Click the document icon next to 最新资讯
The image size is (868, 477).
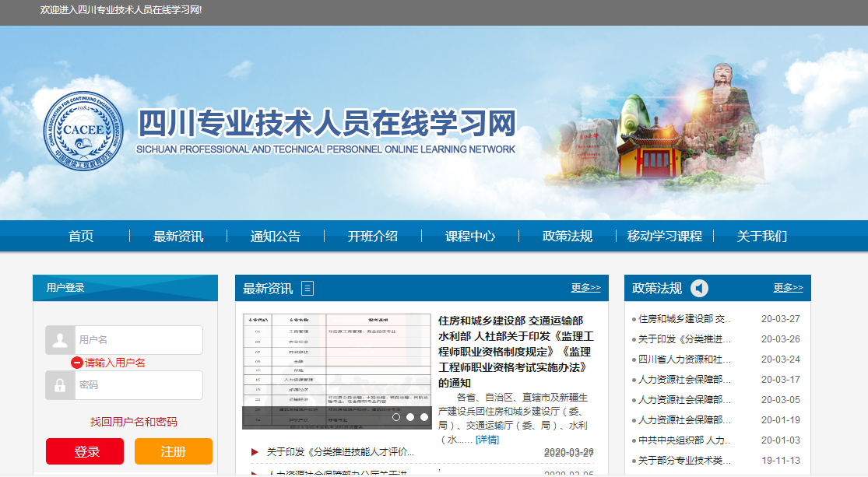click(x=307, y=289)
